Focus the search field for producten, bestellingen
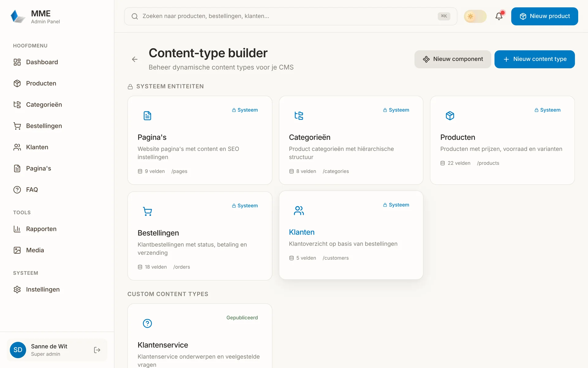Image resolution: width=588 pixels, height=368 pixels. pos(291,16)
